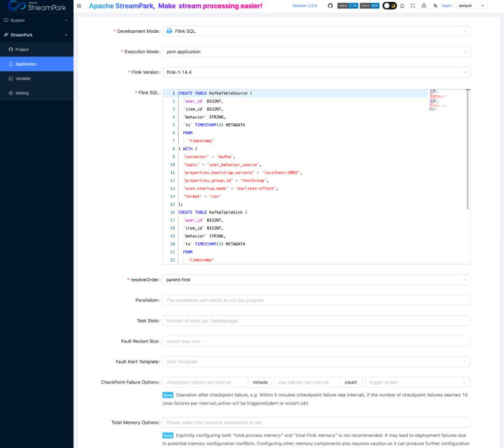Collapse sidebar with the hamburger menu icon
The width and height of the screenshot is (504, 448).
(79, 6)
